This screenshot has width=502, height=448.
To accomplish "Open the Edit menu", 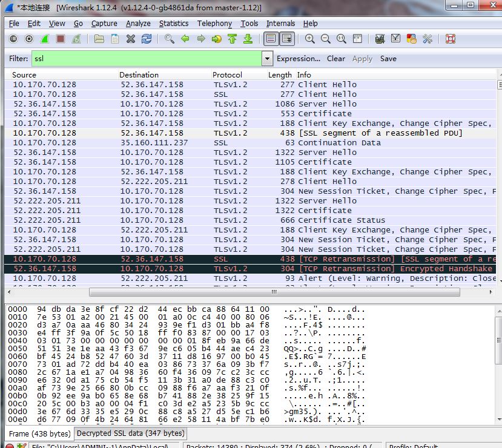I will pos(34,24).
